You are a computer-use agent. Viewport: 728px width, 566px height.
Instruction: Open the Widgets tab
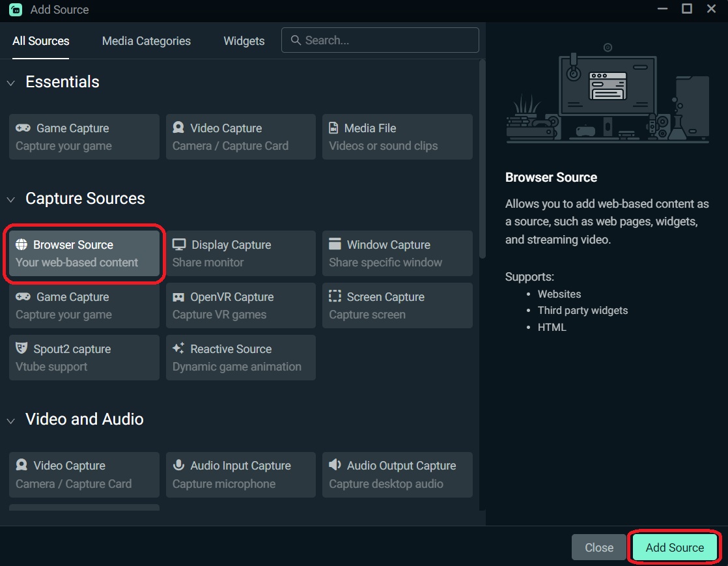(x=244, y=41)
